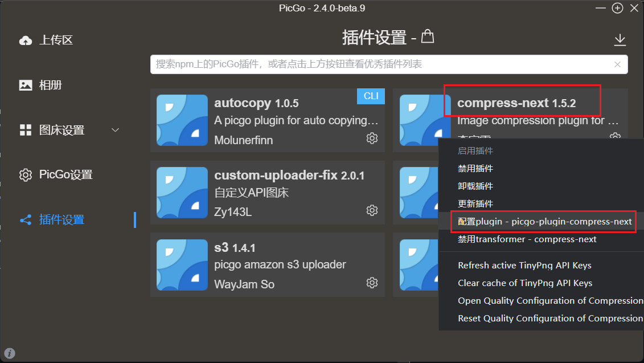The height and width of the screenshot is (363, 644).
Task: Select the 插件设置 sidebar label
Action: pyautogui.click(x=61, y=219)
